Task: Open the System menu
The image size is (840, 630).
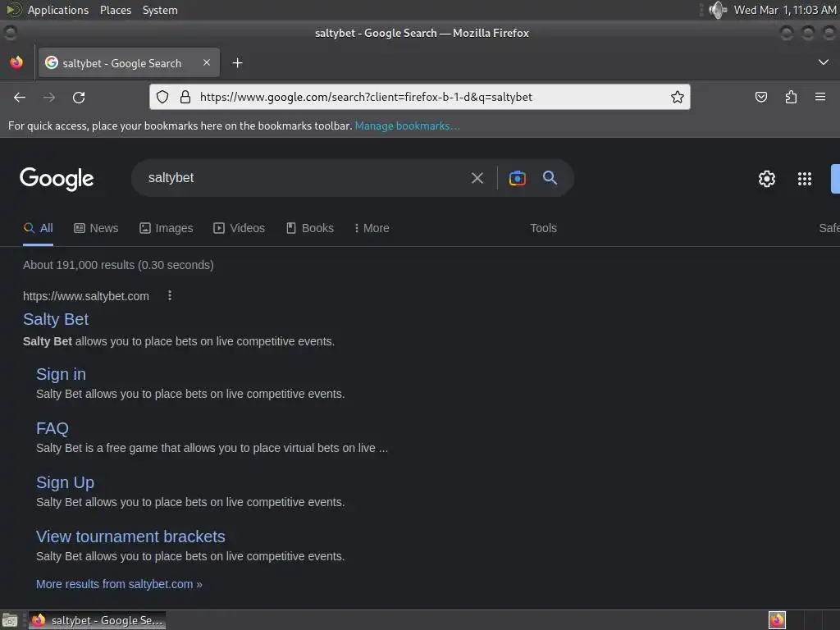Action: 160,10
